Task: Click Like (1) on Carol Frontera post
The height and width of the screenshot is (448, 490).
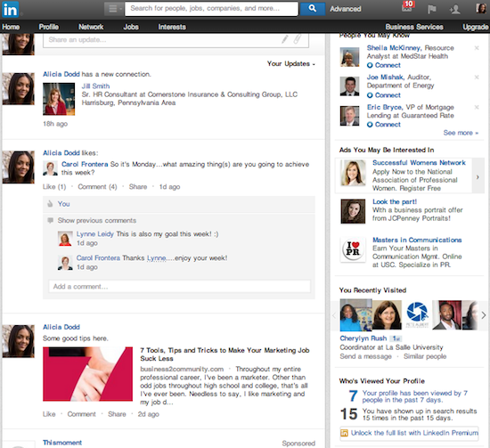Action: click(54, 187)
